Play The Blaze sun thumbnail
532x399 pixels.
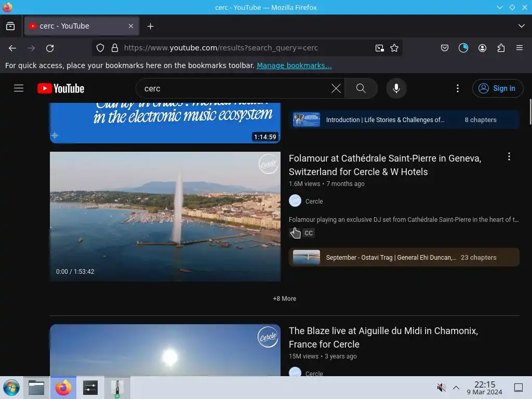click(x=165, y=350)
